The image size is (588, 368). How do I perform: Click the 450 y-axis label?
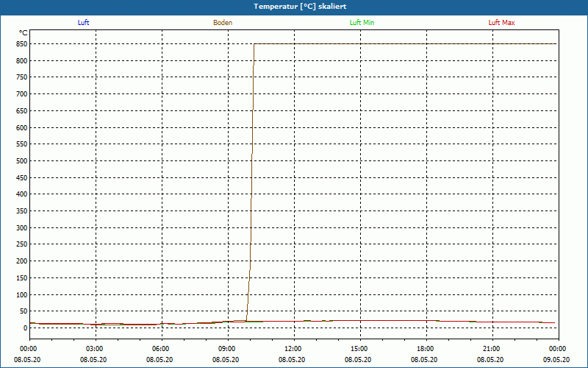tap(22, 177)
